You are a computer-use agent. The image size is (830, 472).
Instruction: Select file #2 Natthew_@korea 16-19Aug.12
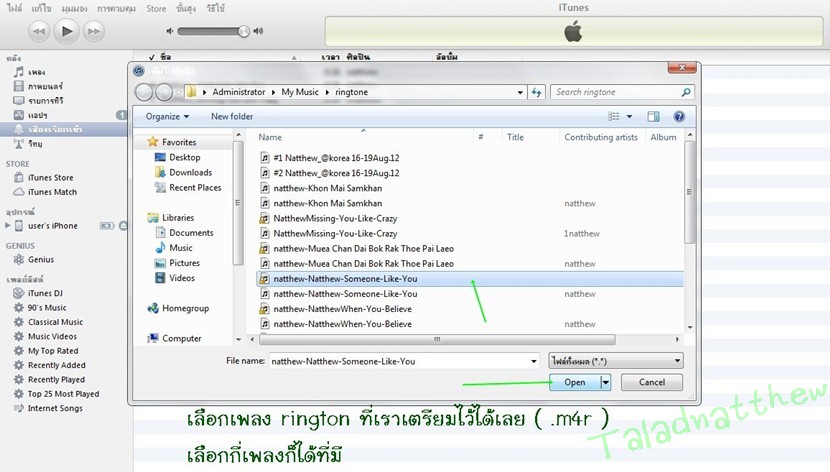point(330,173)
